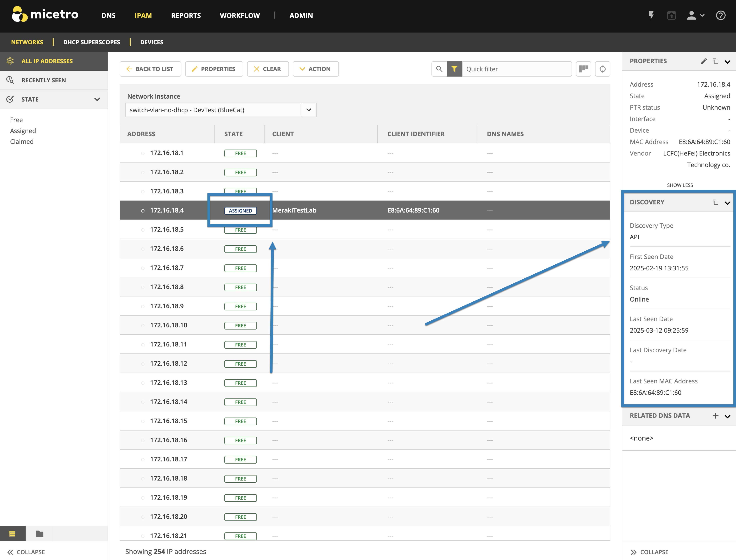Collapse the Discovery panel chevron
This screenshot has width=736, height=560.
click(x=727, y=203)
